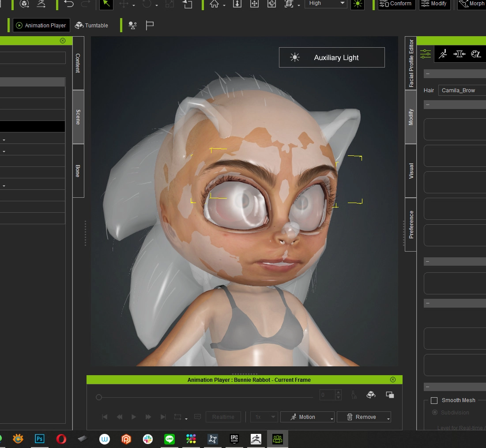486x448 pixels.
Task: Open the Turntable player
Action: click(92, 26)
